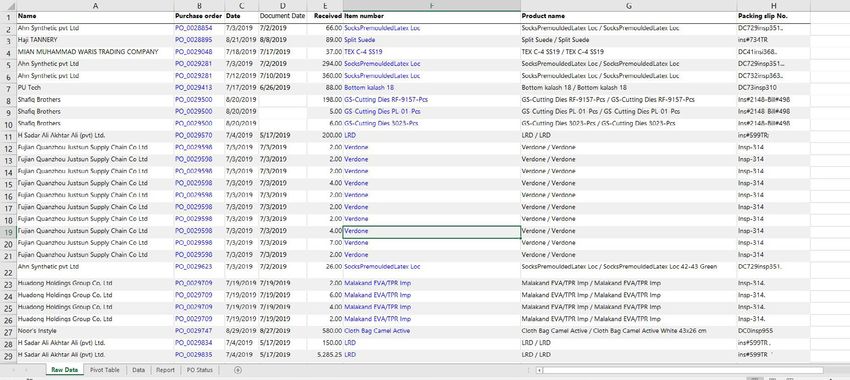Click the 'Product name' header cell

tap(629, 16)
